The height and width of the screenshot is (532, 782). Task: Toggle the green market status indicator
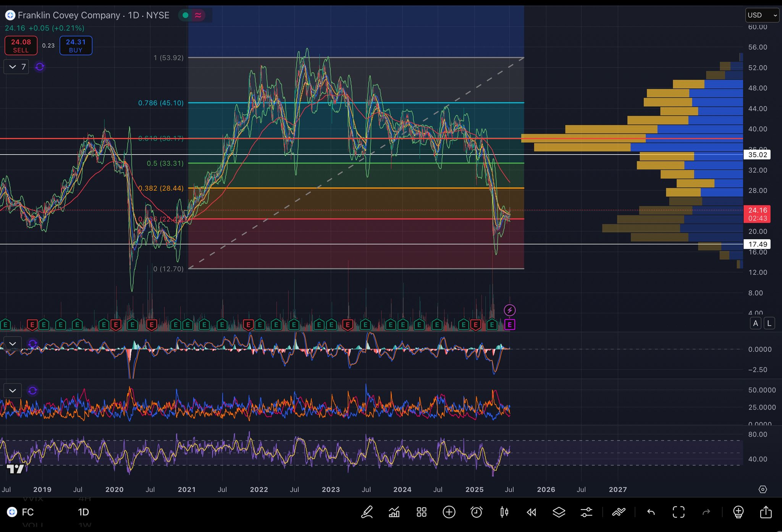pos(185,15)
